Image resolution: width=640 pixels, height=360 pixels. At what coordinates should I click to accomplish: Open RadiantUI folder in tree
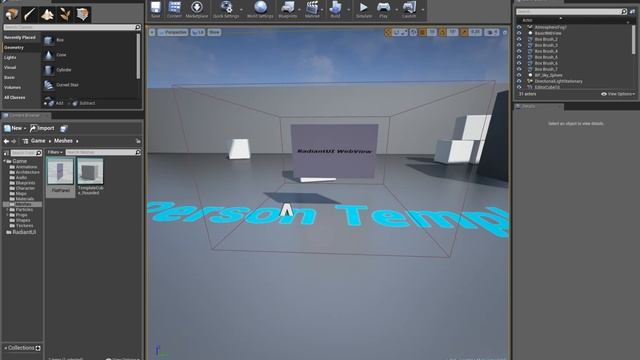pyautogui.click(x=24, y=232)
